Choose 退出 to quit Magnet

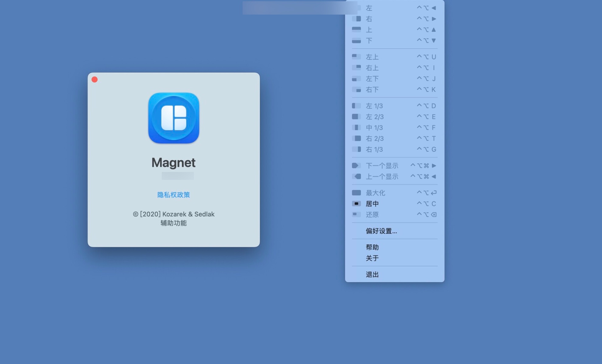pos(372,274)
